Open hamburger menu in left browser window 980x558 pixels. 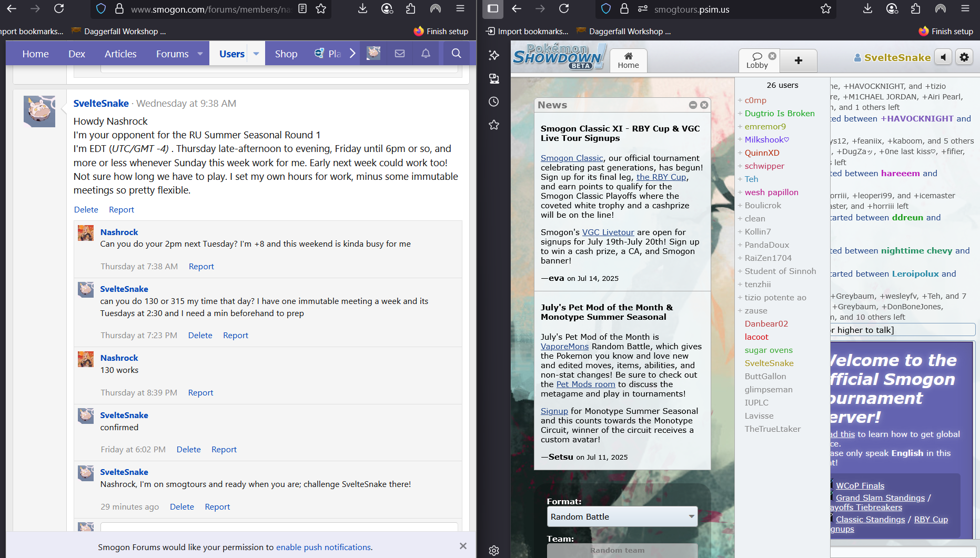(460, 9)
